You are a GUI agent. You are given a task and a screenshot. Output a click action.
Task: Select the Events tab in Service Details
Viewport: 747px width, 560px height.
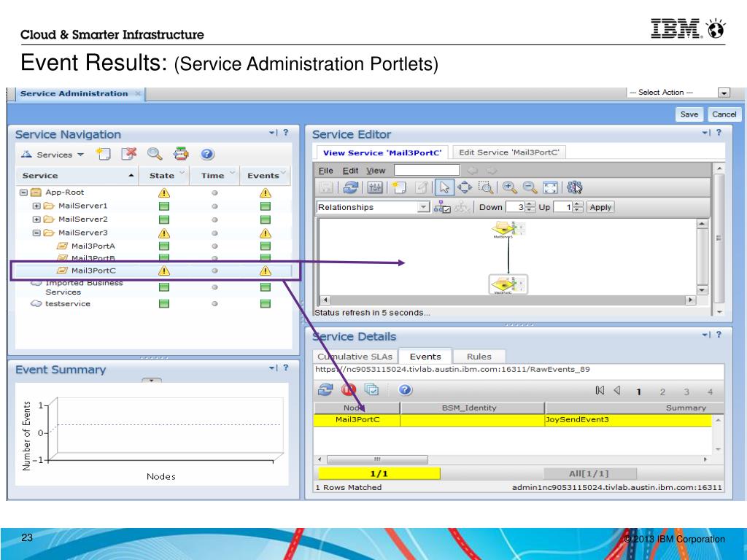coord(425,357)
